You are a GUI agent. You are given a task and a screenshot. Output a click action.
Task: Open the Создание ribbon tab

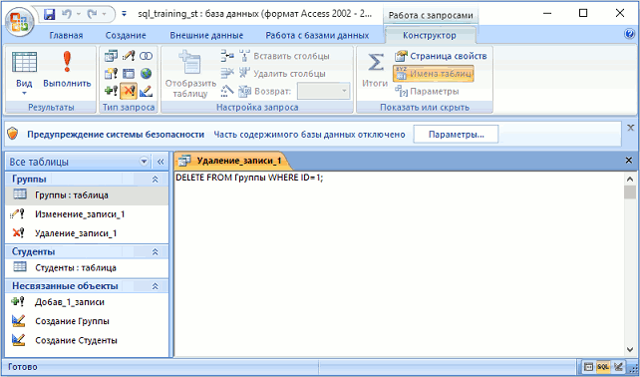point(126,35)
